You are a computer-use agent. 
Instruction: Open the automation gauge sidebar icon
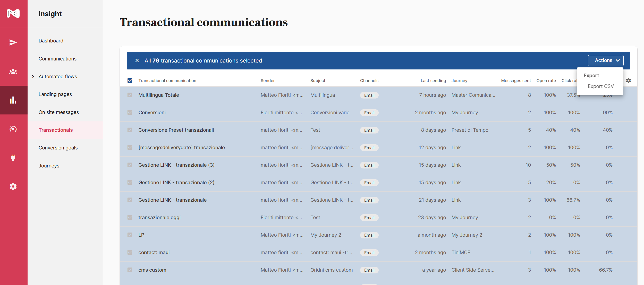[x=13, y=129]
